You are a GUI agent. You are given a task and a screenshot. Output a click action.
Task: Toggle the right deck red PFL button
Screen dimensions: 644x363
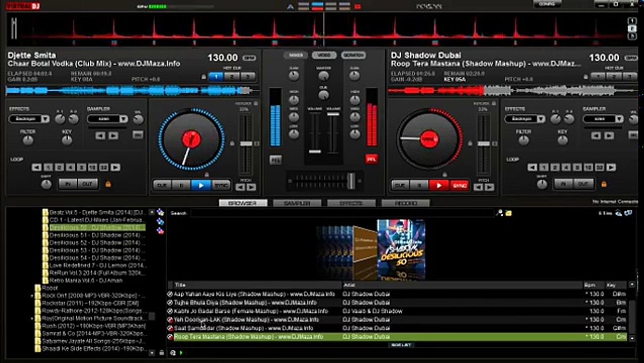tap(371, 158)
